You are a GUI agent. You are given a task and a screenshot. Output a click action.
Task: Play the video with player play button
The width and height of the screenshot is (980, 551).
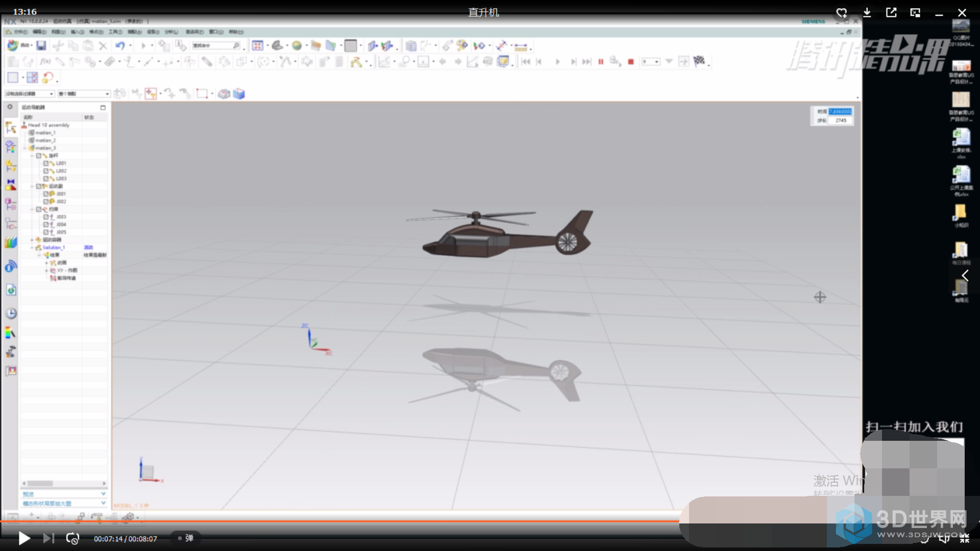[23, 538]
